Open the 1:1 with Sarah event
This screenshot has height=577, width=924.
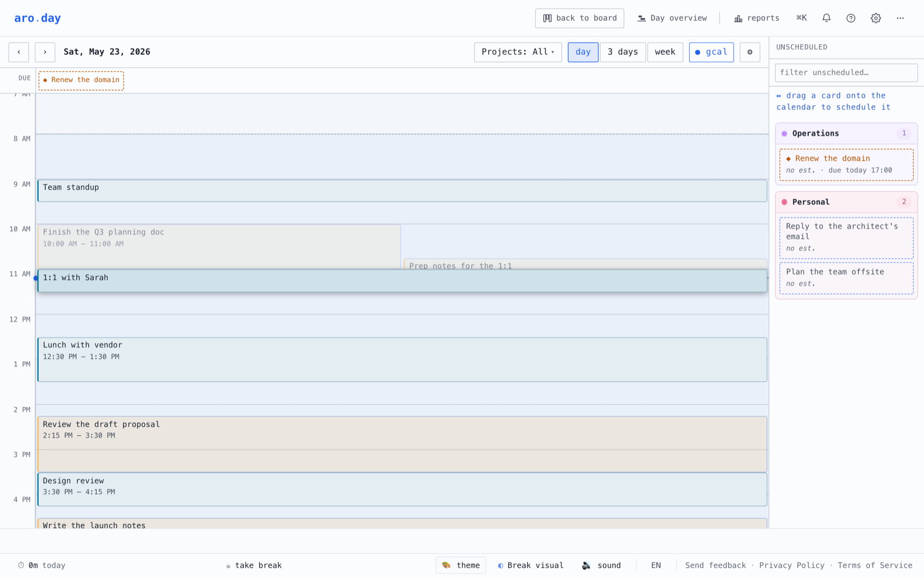tap(402, 281)
